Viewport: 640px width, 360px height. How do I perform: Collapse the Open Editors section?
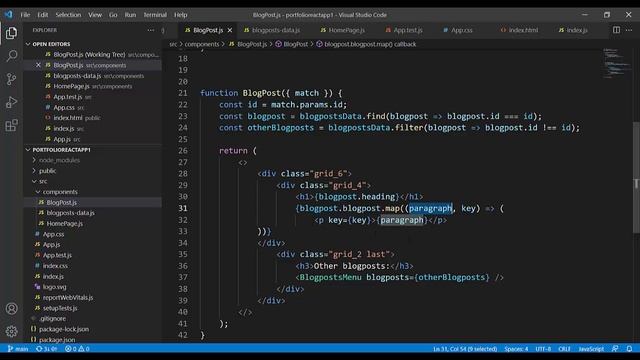[92, 44]
